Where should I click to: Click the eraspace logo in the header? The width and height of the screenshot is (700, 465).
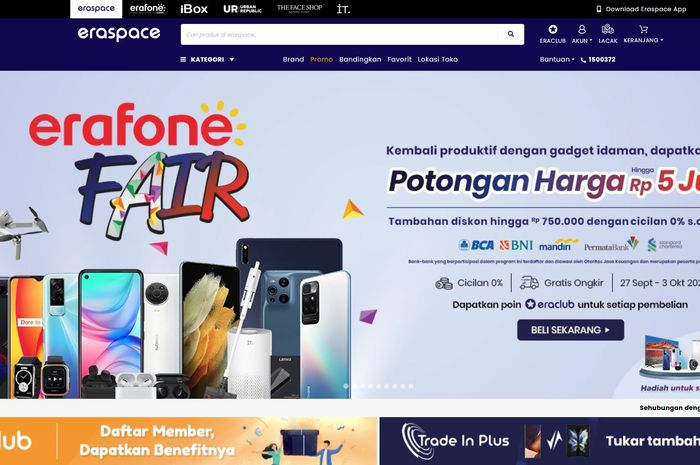[119, 33]
